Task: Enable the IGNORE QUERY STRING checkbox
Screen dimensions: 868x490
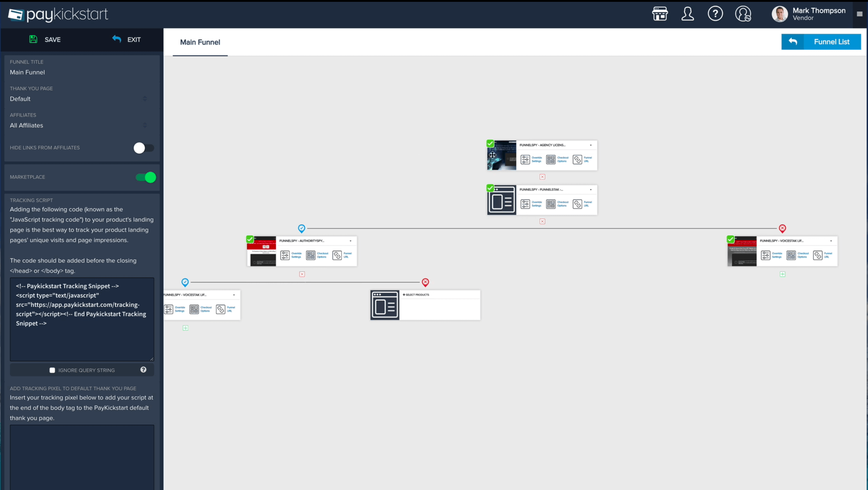Action: click(52, 370)
